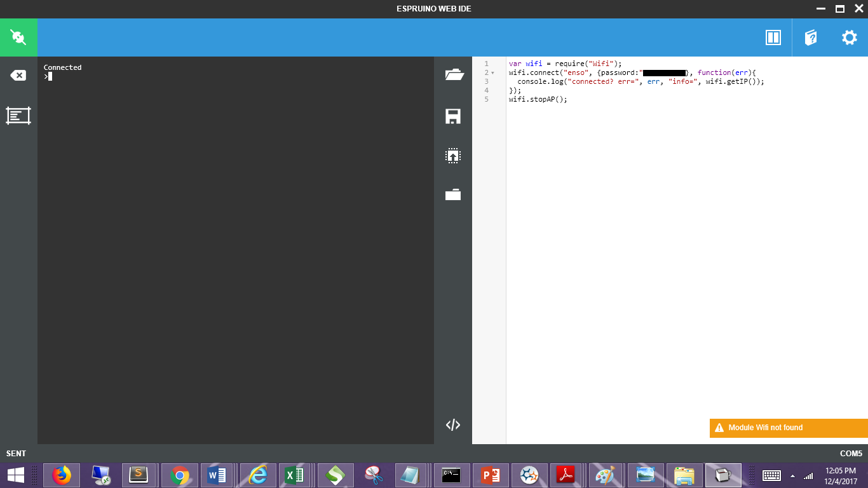Open Sublime Text from the taskbar
Image resolution: width=868 pixels, height=488 pixels.
[139, 475]
